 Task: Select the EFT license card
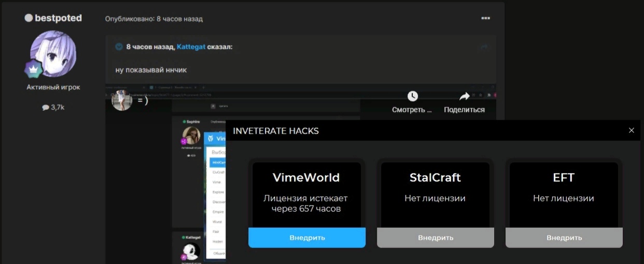(564, 194)
